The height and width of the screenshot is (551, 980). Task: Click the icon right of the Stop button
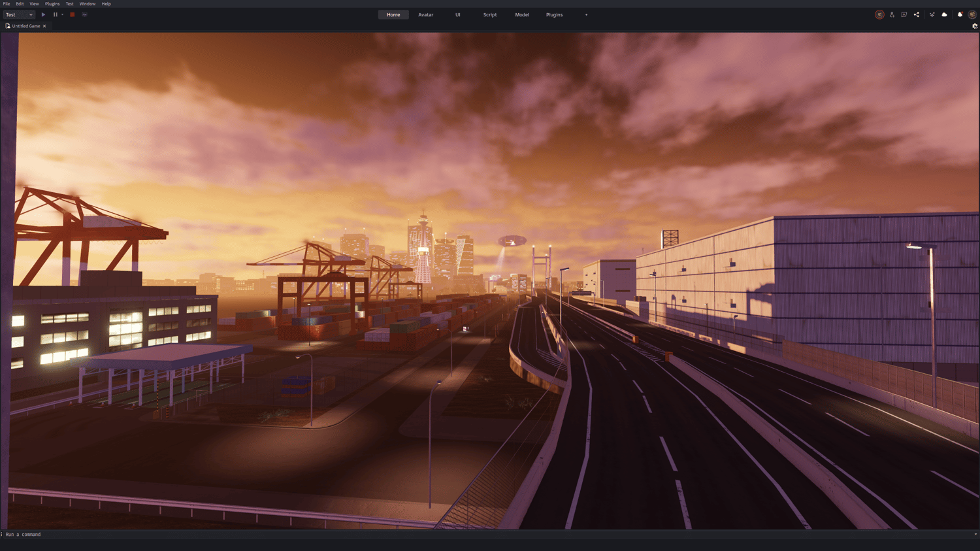[84, 14]
